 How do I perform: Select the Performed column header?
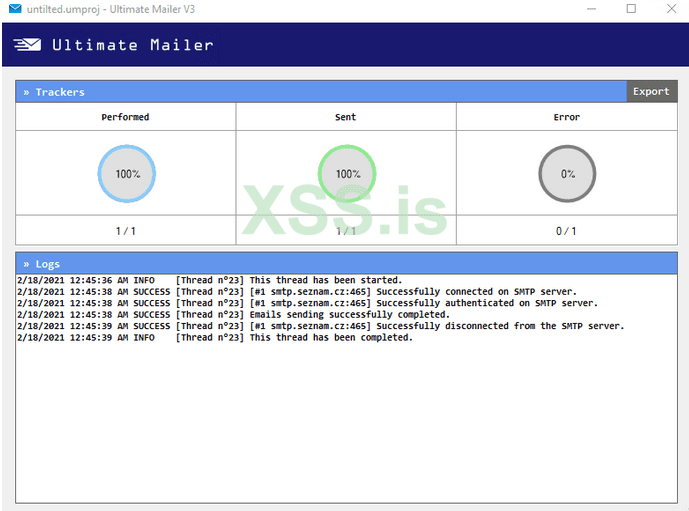point(126,117)
